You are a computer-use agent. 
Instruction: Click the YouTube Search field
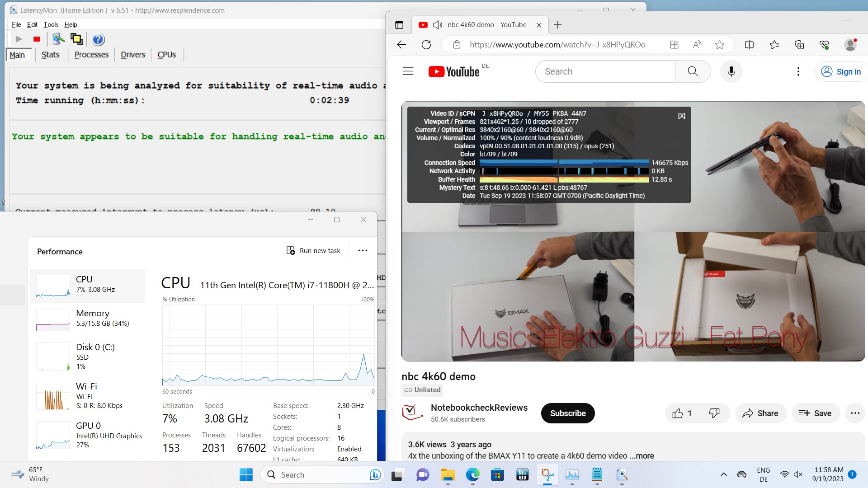point(605,71)
